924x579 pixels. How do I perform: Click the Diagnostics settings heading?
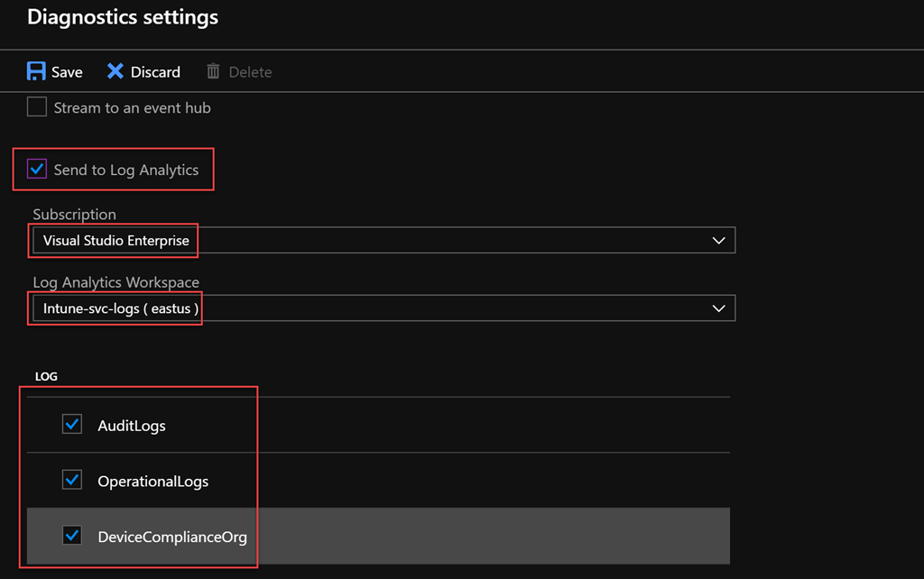(123, 17)
